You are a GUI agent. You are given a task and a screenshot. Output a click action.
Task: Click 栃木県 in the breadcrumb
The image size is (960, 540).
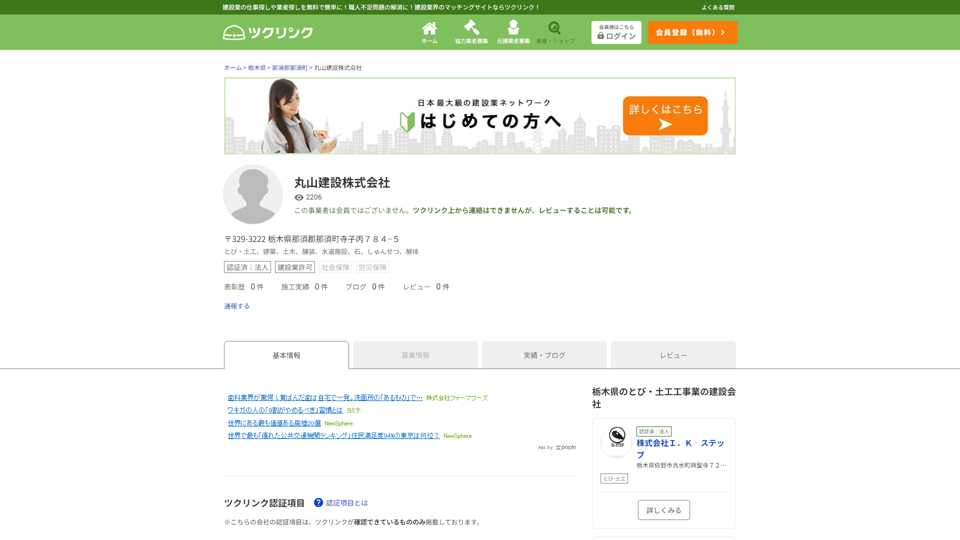[x=257, y=68]
